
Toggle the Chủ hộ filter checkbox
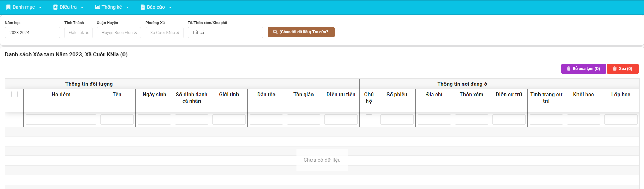[369, 117]
